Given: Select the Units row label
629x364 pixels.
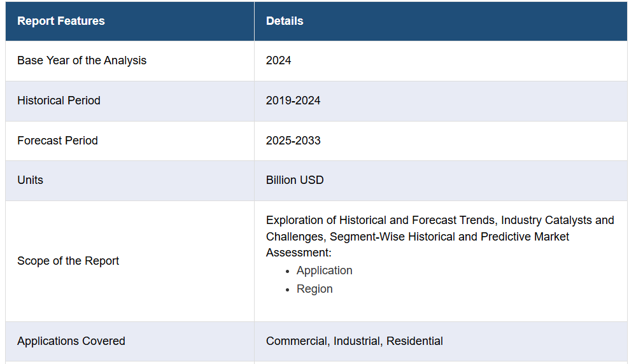Looking at the screenshot, I should pos(30,180).
